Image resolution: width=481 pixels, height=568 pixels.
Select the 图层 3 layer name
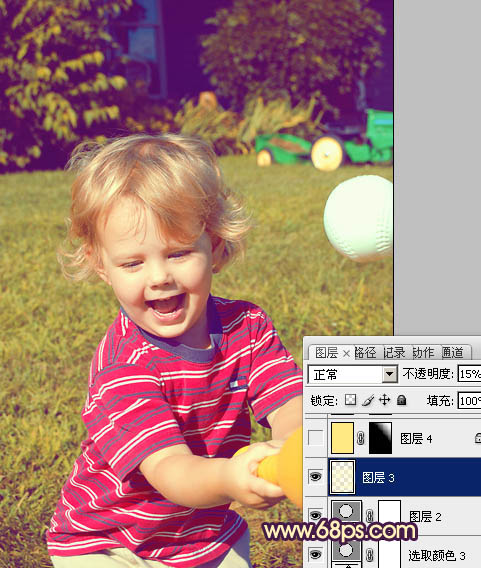point(378,478)
